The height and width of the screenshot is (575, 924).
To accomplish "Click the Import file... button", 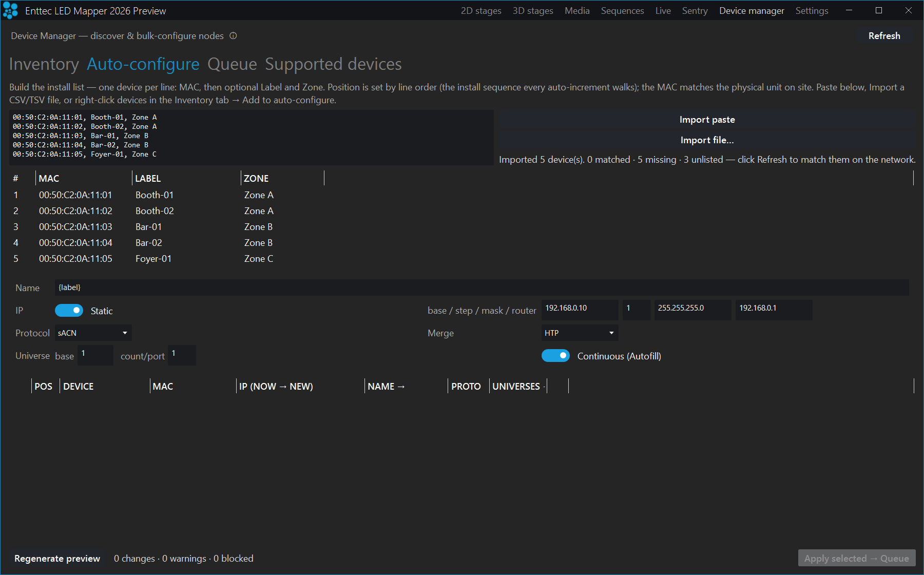I will pyautogui.click(x=707, y=140).
